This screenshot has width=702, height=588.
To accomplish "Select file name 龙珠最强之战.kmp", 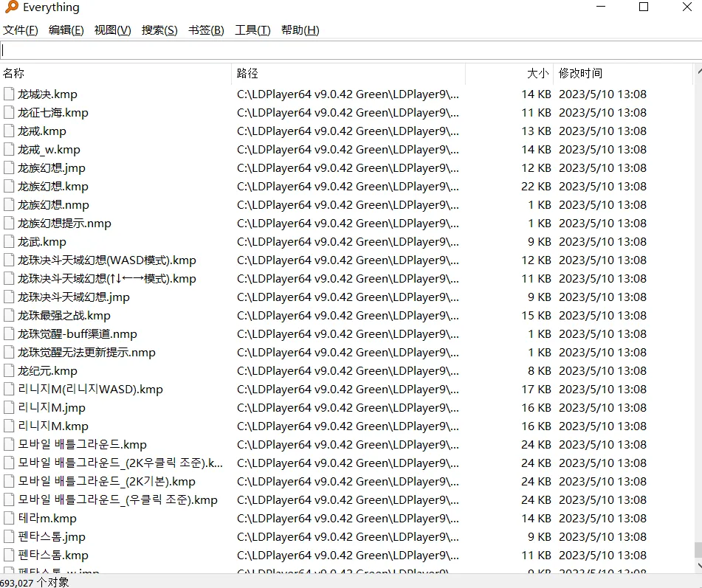I will tap(64, 316).
